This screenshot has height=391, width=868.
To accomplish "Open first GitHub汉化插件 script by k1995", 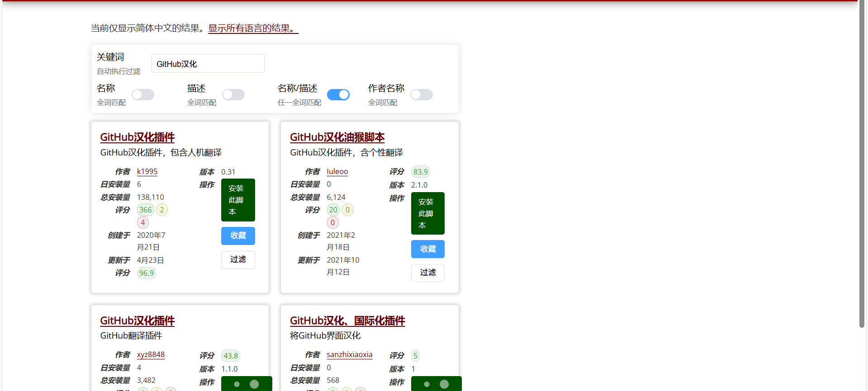I will [138, 137].
